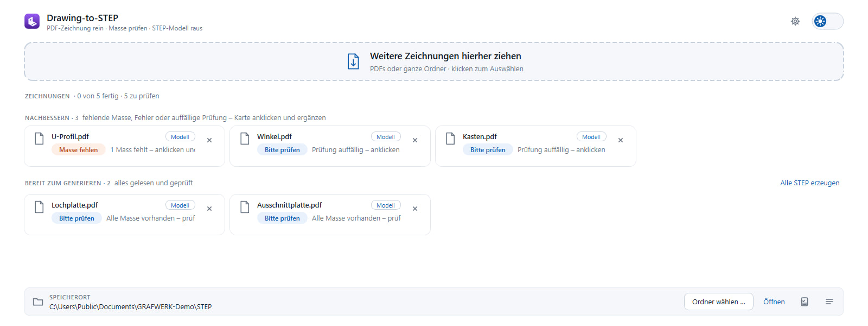Select the Winkel.pdf file name
868x326 pixels.
(x=275, y=137)
